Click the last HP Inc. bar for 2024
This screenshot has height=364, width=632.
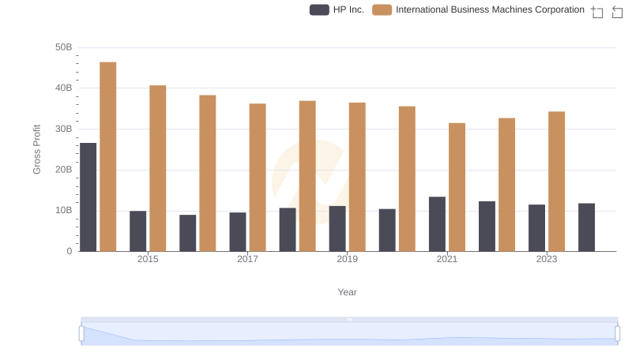coord(586,227)
